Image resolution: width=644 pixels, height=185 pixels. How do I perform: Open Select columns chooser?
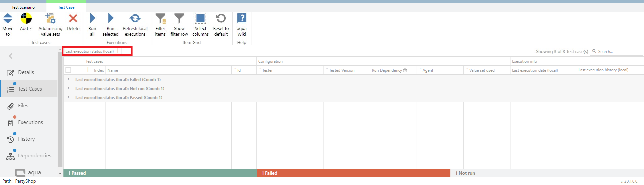(200, 19)
